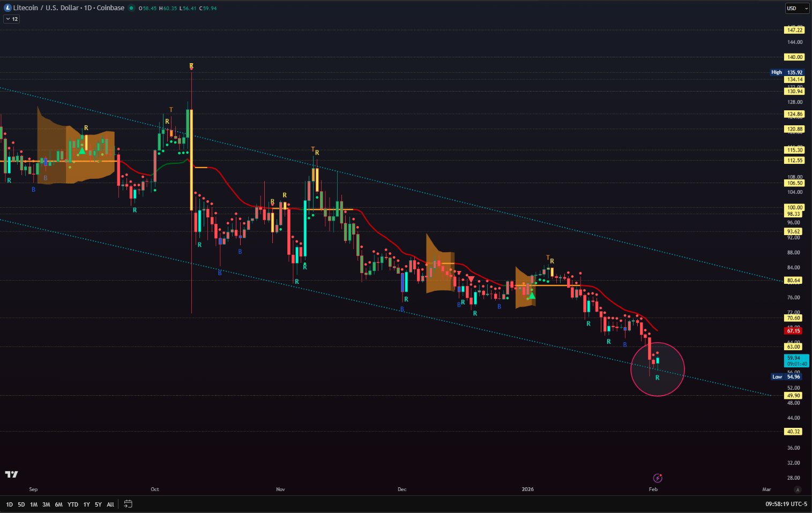This screenshot has width=812, height=513.
Task: Click the Litecoin / U.S. Dollar symbol title
Action: [69, 8]
